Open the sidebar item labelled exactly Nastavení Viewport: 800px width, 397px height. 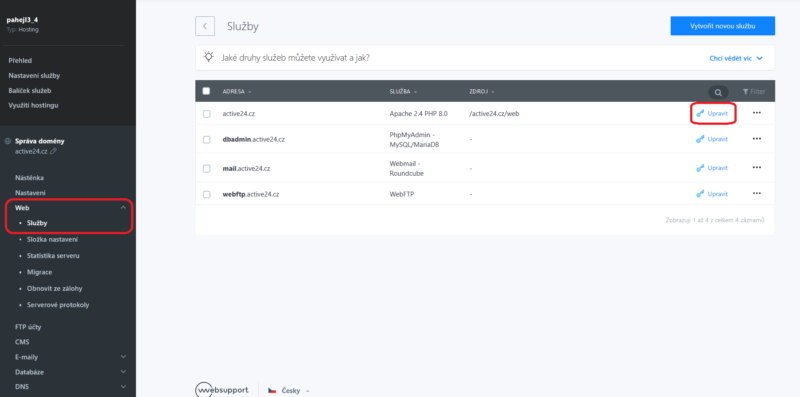coord(30,193)
